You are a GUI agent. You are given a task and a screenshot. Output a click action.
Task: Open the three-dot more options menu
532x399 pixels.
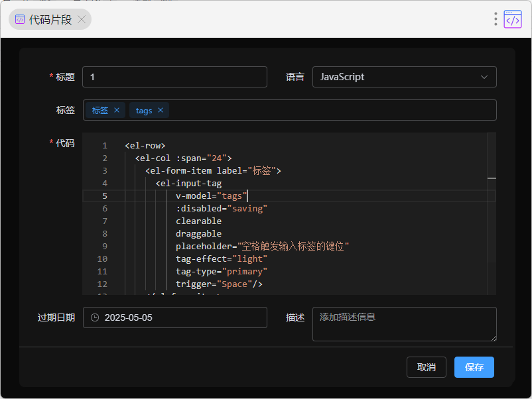496,19
